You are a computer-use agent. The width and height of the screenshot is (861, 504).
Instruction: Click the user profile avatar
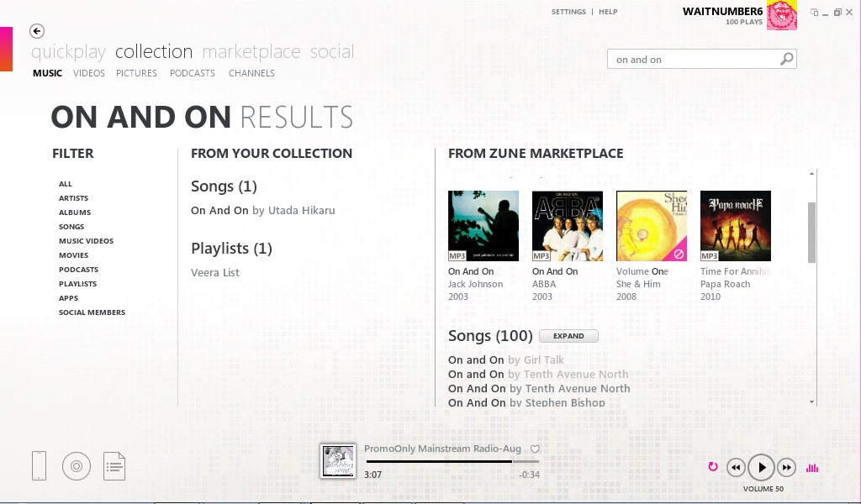[781, 15]
